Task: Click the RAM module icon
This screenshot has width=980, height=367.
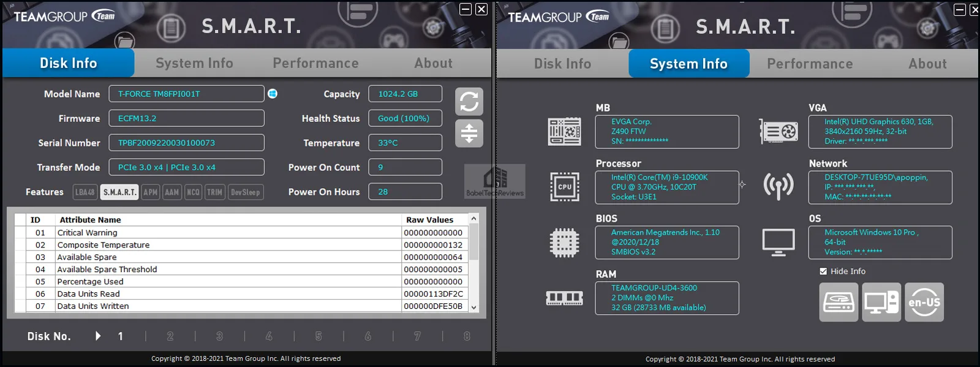Action: 564,298
